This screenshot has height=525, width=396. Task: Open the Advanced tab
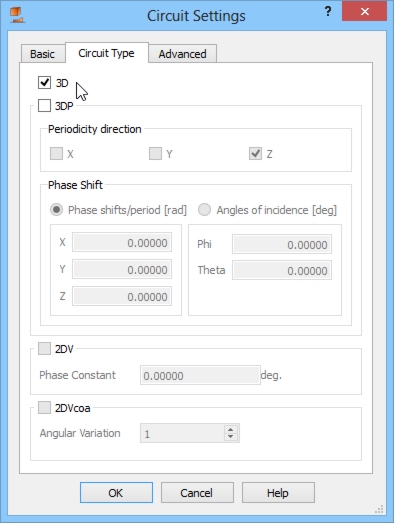[x=182, y=54]
